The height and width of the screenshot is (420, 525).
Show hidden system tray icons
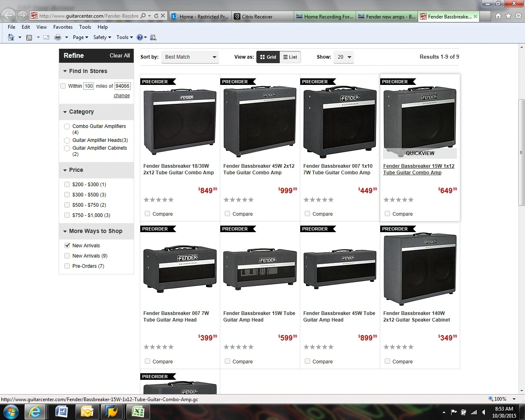click(x=444, y=412)
